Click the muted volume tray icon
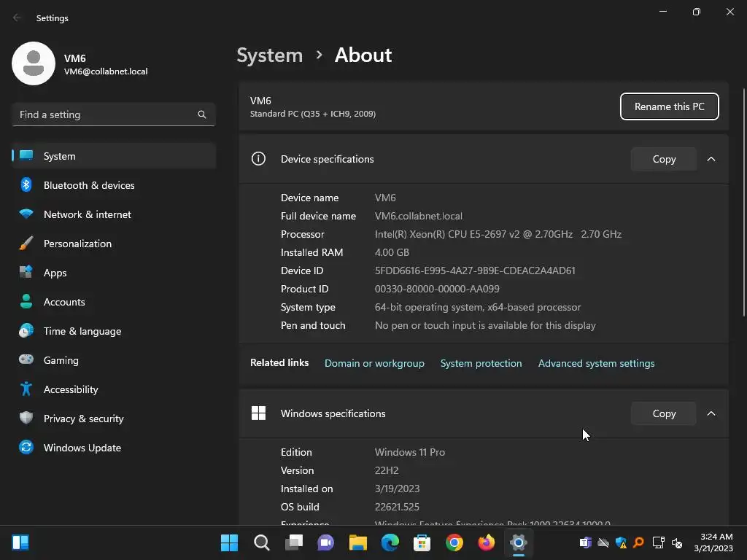 [x=677, y=542]
